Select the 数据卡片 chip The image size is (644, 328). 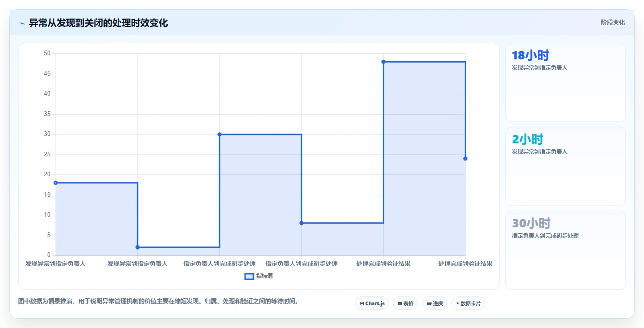[x=468, y=303]
